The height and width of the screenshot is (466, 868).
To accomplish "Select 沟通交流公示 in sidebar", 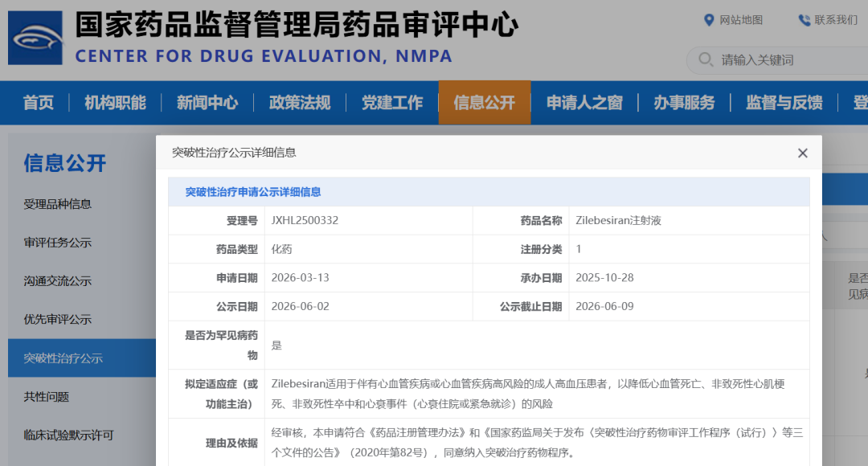I will tap(58, 281).
